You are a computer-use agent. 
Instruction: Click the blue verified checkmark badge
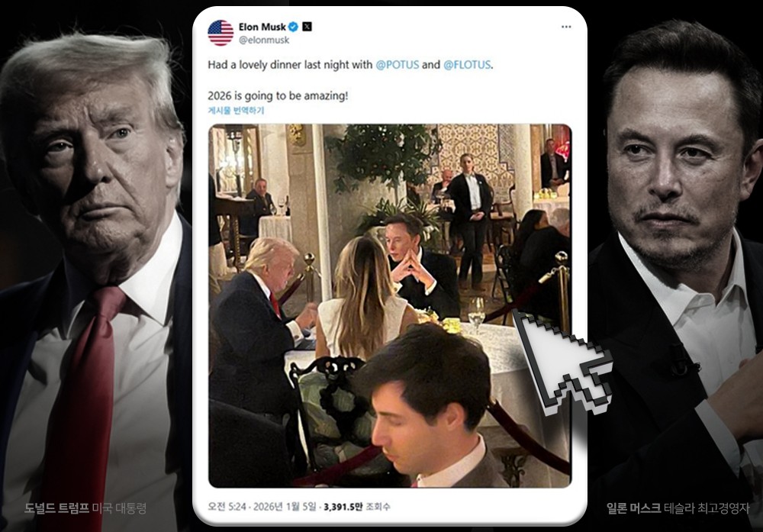tap(293, 27)
